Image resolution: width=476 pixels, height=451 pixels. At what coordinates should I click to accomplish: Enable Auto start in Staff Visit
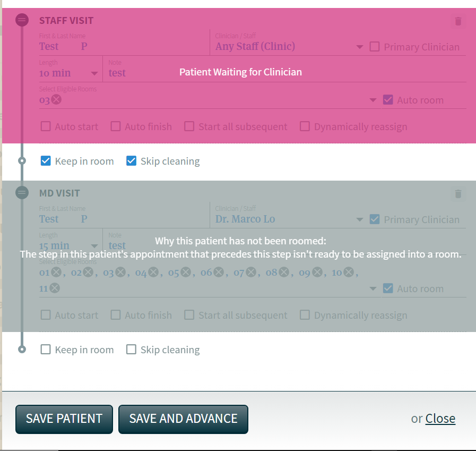pos(46,126)
